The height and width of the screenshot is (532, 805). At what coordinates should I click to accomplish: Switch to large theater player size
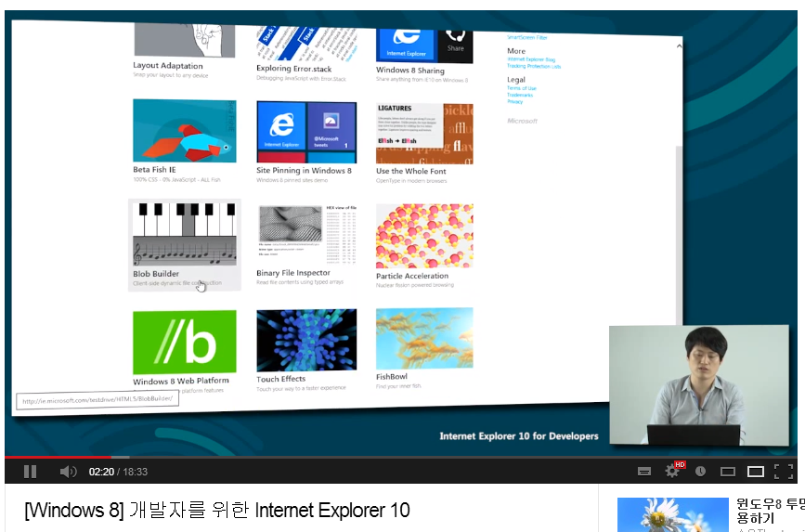click(x=756, y=472)
